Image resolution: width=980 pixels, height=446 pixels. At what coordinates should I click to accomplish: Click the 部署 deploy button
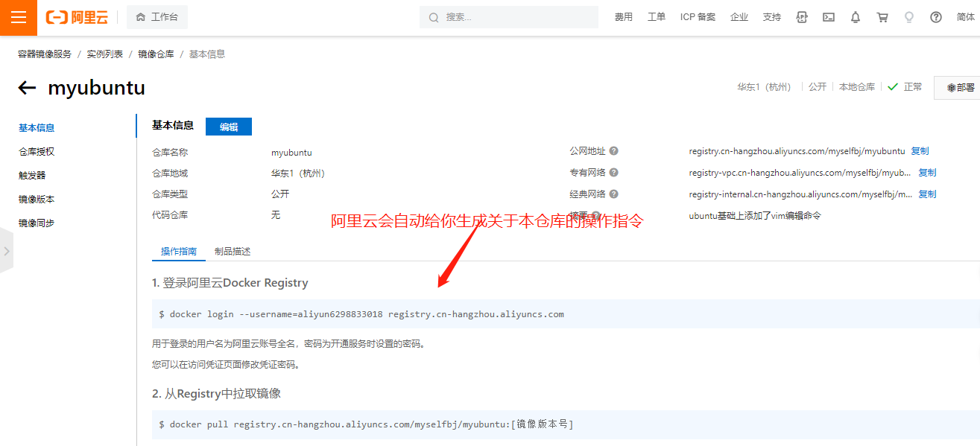(960, 87)
